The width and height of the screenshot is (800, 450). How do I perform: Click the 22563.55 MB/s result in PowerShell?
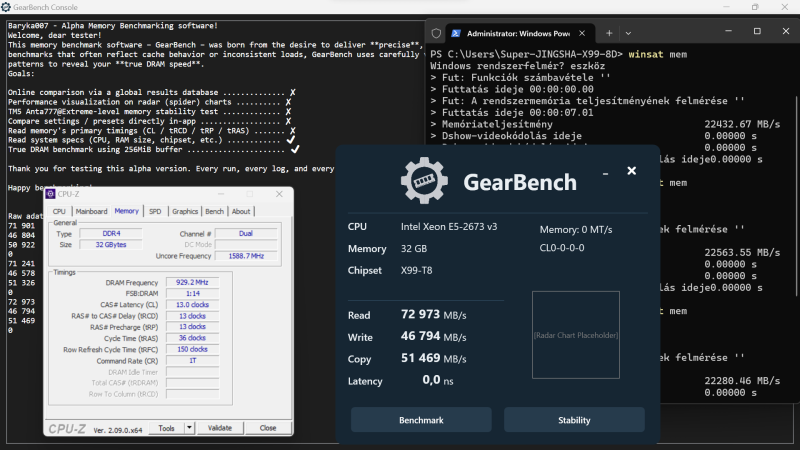pyautogui.click(x=742, y=253)
